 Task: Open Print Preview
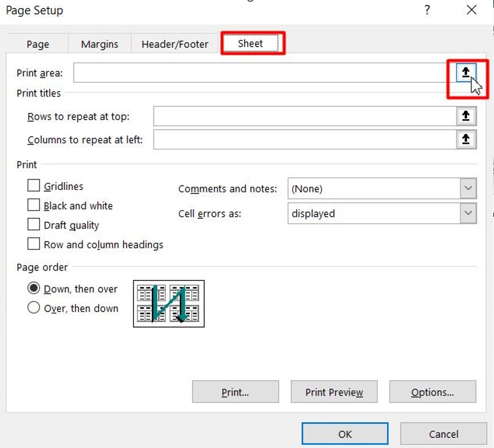tap(334, 391)
